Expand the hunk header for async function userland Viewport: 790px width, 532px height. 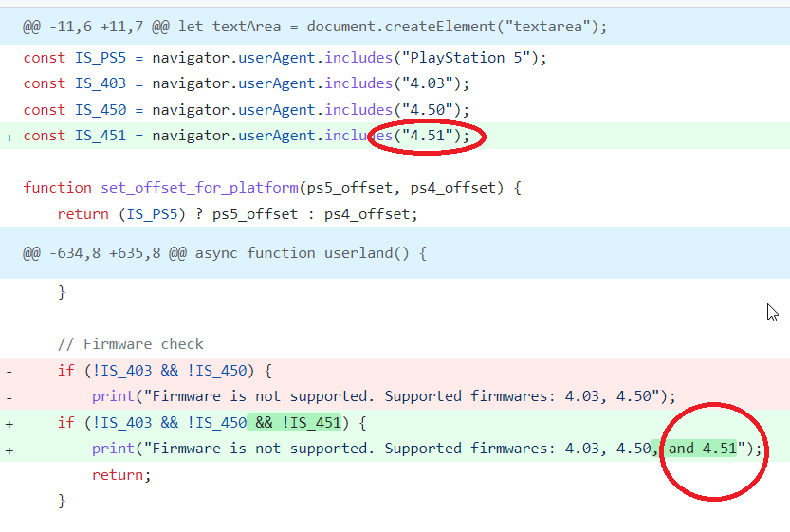225,253
